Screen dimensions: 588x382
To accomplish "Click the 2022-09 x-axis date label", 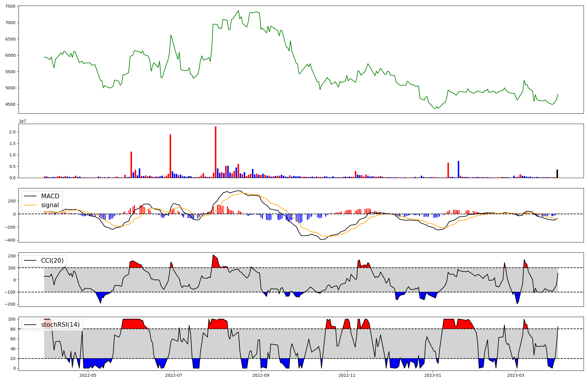I will tap(261, 375).
